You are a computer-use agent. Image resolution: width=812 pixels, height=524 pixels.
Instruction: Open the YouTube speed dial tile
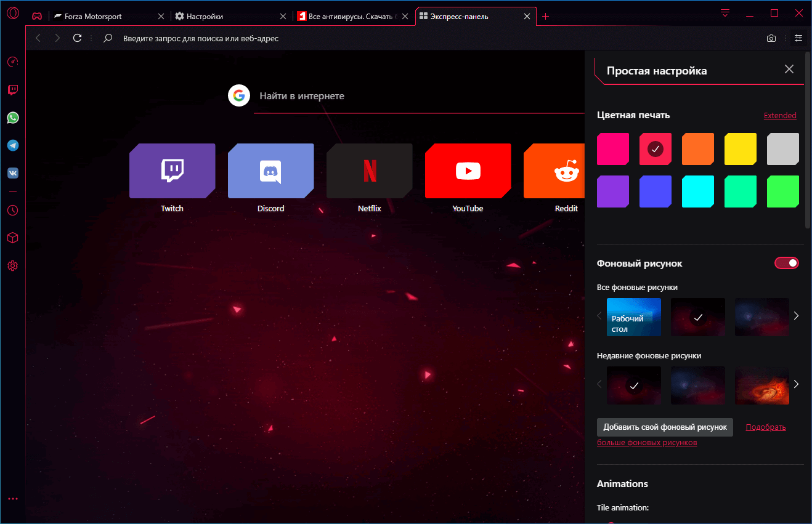468,171
